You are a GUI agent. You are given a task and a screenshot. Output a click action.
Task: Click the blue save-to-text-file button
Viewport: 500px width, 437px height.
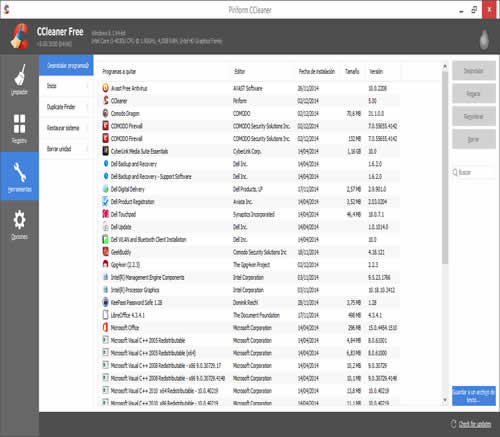(x=474, y=396)
